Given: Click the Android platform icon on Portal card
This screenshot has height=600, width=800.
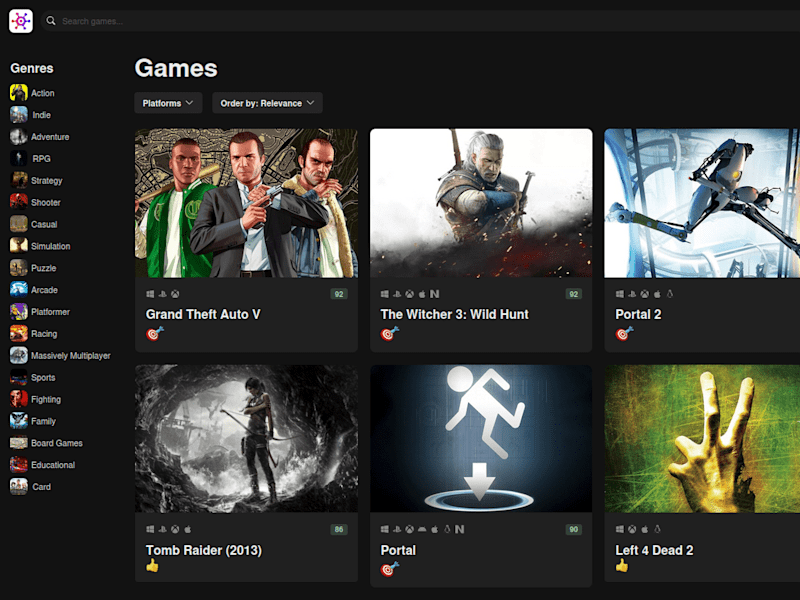Looking at the screenshot, I should [x=422, y=529].
